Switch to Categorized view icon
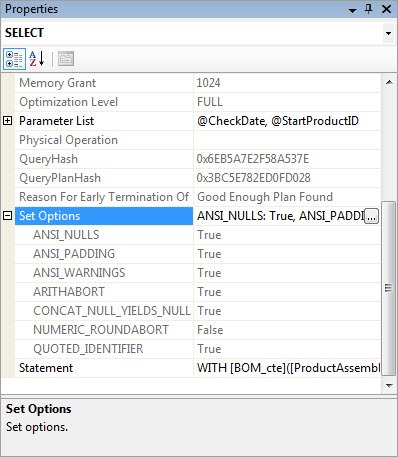398x457 pixels. point(14,59)
